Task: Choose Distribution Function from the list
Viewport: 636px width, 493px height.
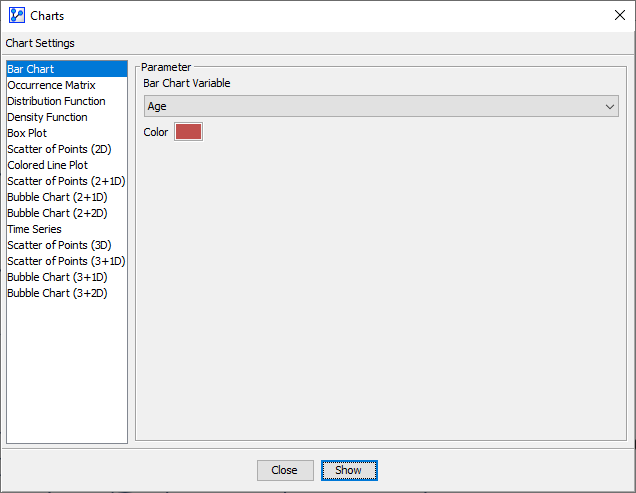Action: tap(56, 101)
